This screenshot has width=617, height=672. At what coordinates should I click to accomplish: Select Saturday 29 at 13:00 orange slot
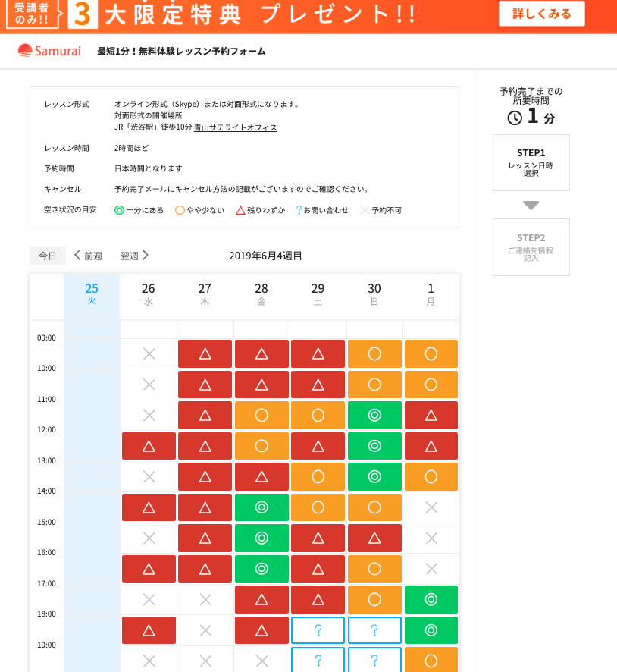tap(318, 476)
